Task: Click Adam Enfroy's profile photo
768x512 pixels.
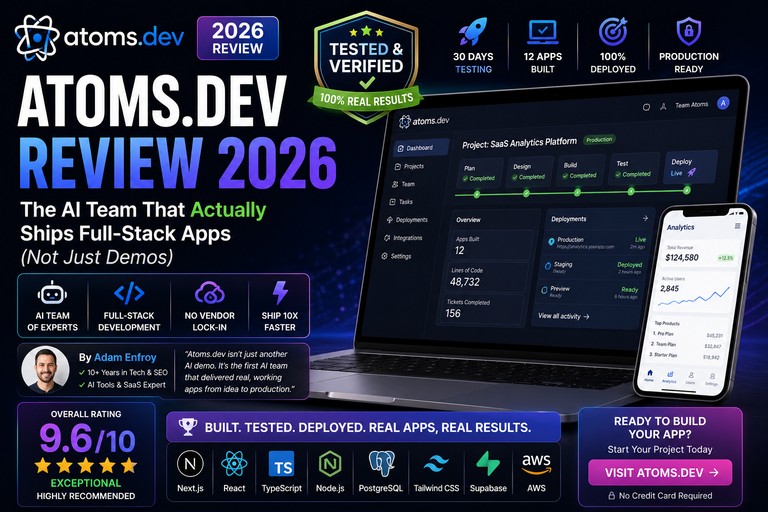Action: coord(46,370)
